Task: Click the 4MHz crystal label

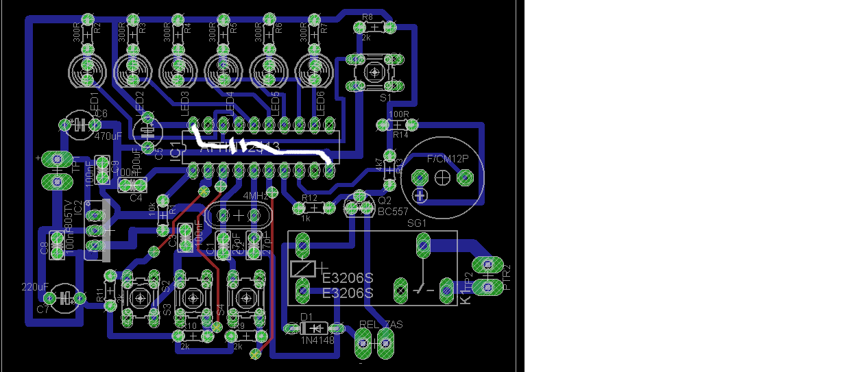Action: click(256, 196)
